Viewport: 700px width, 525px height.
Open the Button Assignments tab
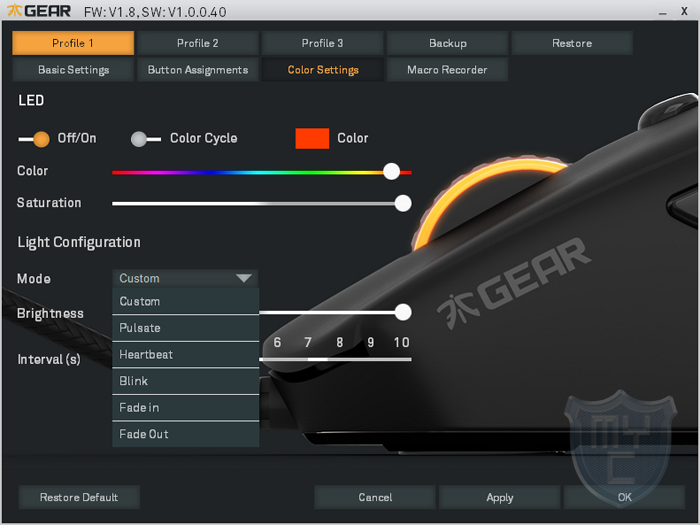pyautogui.click(x=198, y=70)
